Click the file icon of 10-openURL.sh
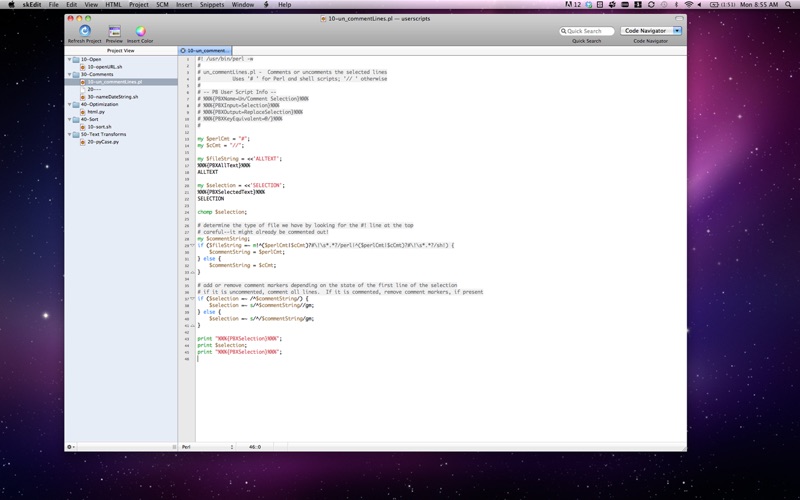Viewport: 800px width, 500px height. [x=83, y=67]
